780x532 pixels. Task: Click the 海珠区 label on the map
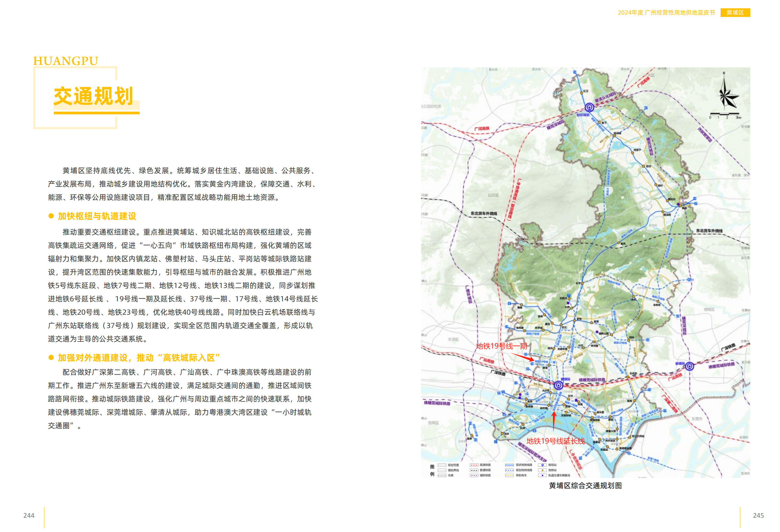(x=433, y=423)
